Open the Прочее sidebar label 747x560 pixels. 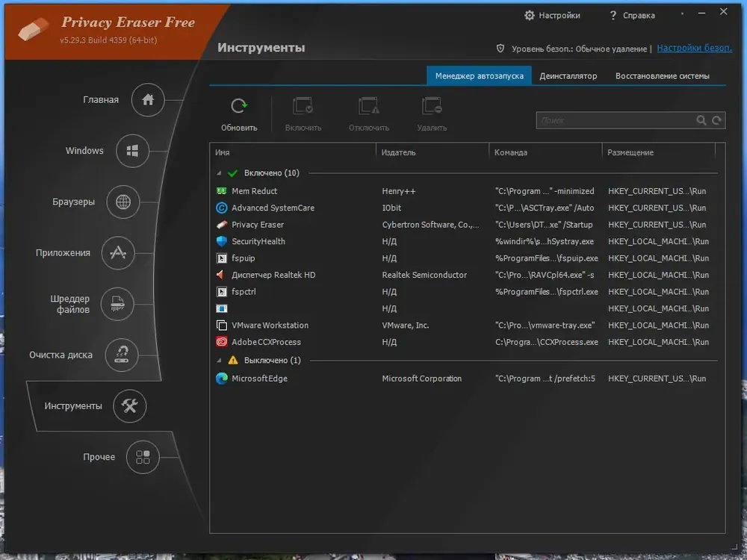pos(99,457)
